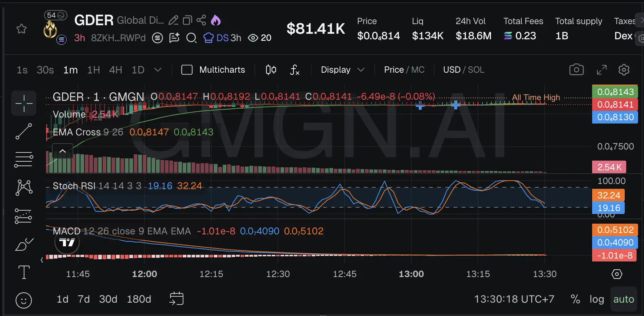Open the DS chef hat indicator

coord(216,38)
